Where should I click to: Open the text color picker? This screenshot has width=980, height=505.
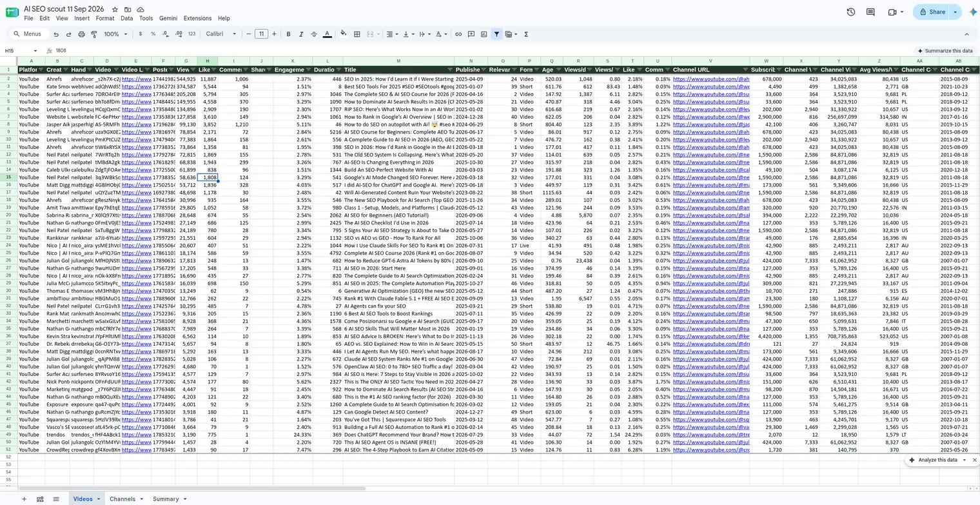[x=327, y=34]
